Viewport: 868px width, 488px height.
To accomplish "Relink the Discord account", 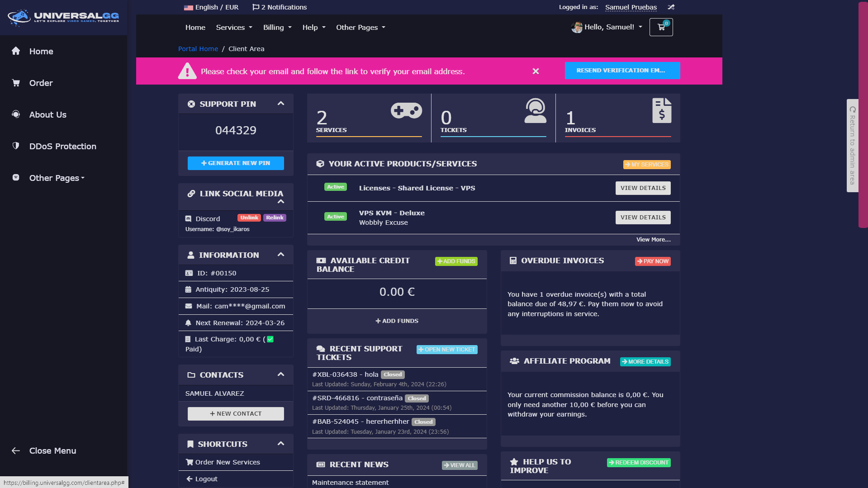I will 275,218.
